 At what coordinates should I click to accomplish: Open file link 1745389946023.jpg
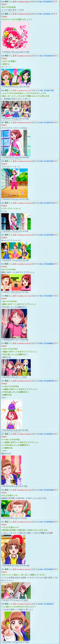coord(10,158)
